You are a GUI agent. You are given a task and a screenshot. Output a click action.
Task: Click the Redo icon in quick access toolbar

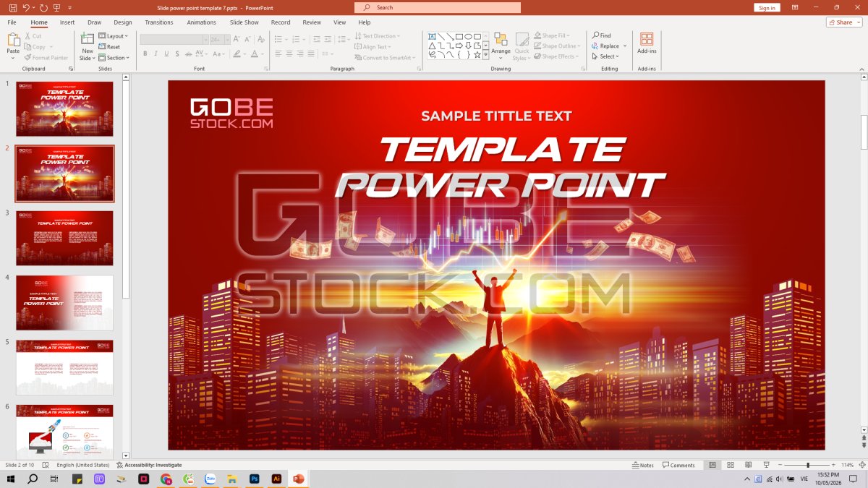tap(44, 7)
